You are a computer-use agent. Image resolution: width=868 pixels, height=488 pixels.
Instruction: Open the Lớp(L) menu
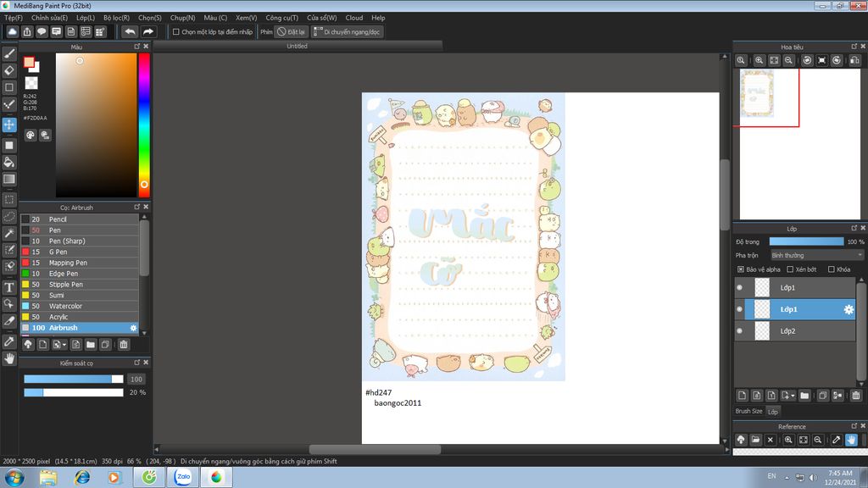(86, 18)
